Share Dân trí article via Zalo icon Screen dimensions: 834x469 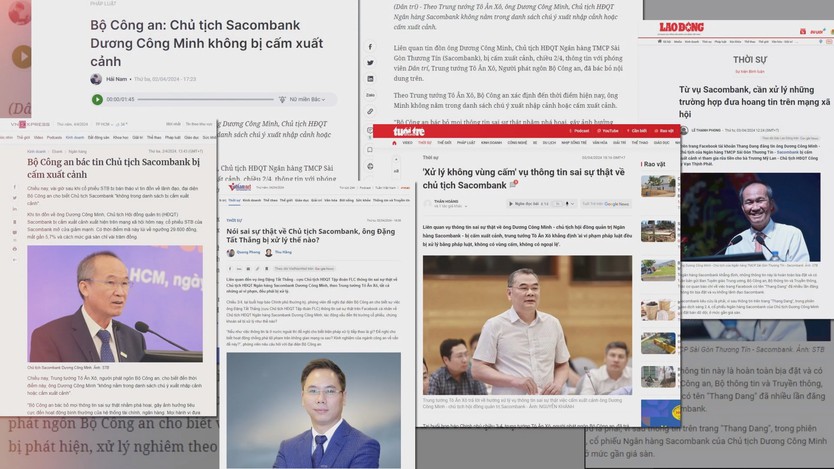[370, 95]
